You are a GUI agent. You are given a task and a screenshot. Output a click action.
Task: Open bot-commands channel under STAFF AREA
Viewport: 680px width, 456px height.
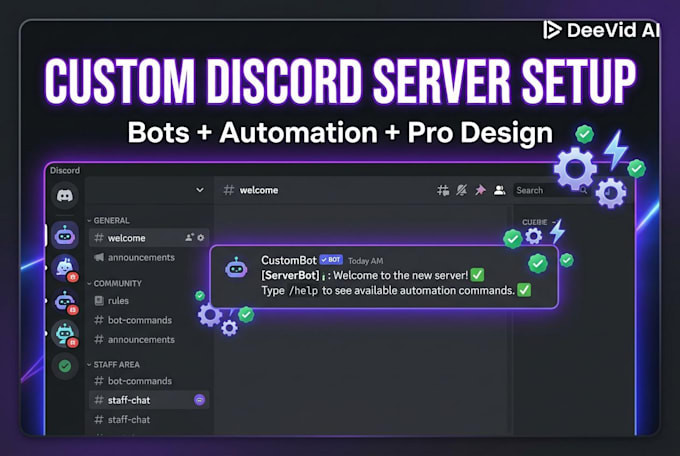point(134,381)
